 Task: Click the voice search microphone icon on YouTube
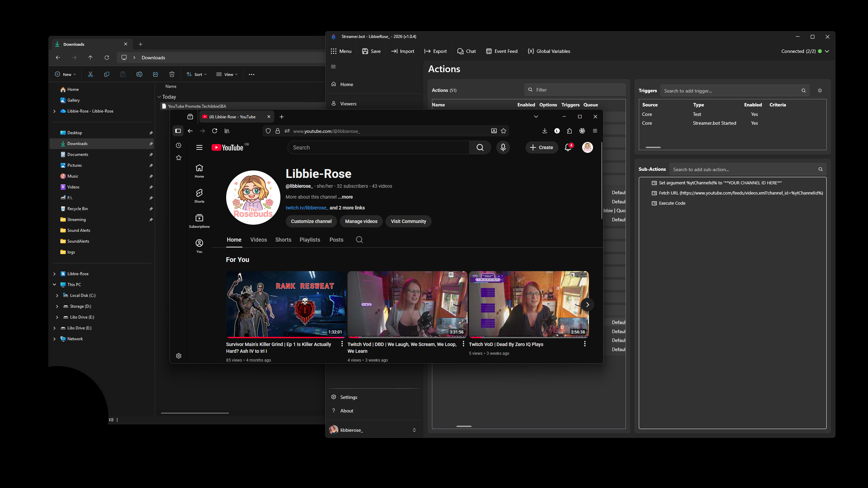(503, 147)
